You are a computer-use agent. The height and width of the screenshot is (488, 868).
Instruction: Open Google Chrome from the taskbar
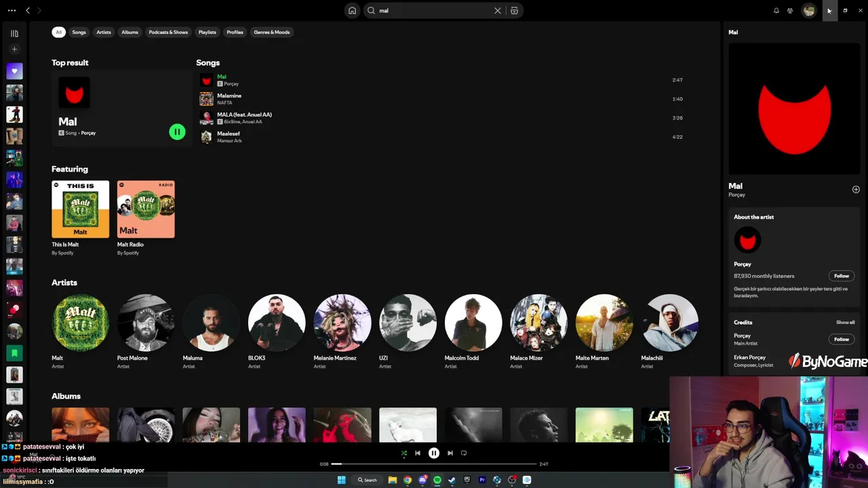point(408,480)
